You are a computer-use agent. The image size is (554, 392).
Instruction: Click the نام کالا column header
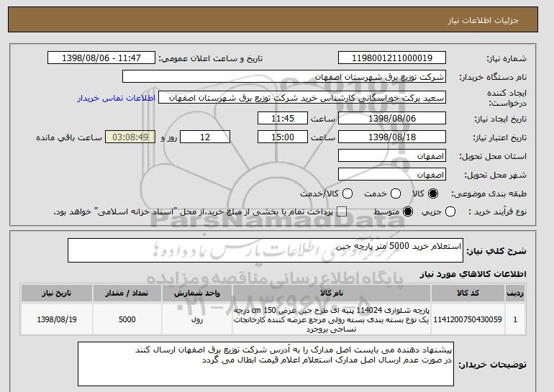coord(332,293)
